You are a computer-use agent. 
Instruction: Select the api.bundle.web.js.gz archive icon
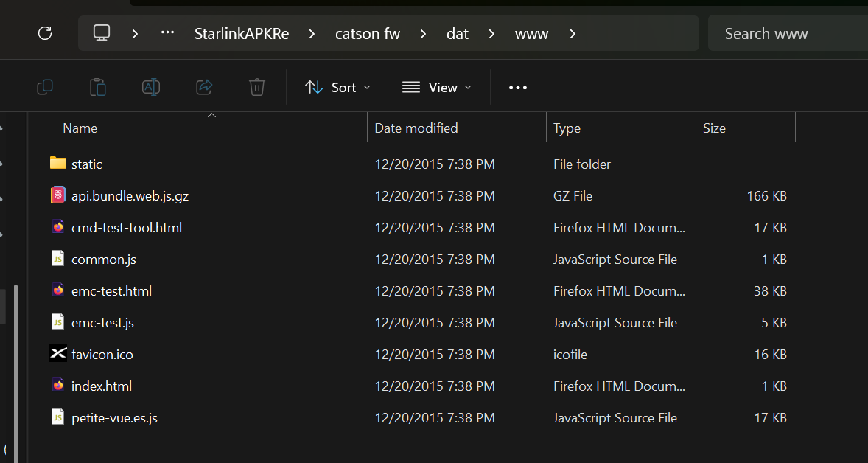(x=58, y=195)
